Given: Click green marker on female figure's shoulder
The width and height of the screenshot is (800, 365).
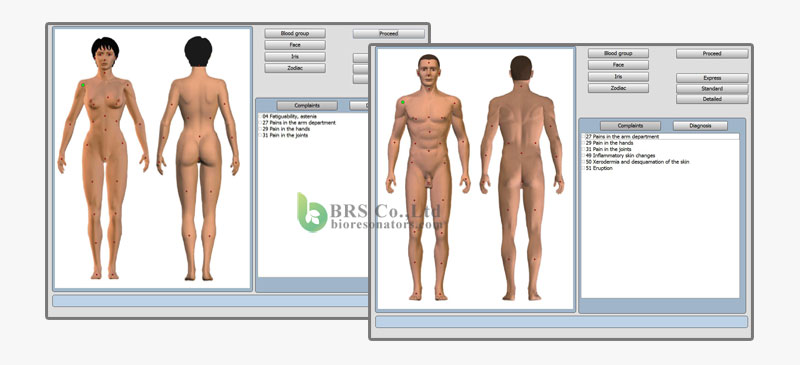Looking at the screenshot, I should click(x=83, y=85).
